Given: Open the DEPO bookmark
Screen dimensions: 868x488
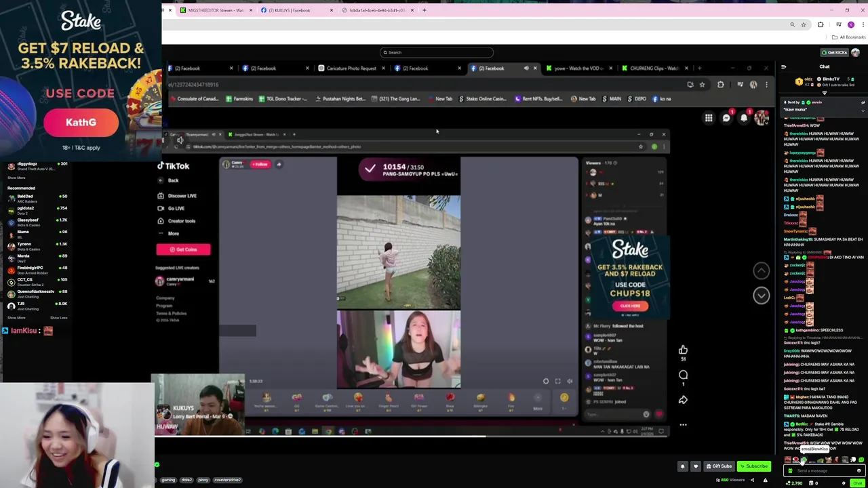Looking at the screenshot, I should point(637,99).
